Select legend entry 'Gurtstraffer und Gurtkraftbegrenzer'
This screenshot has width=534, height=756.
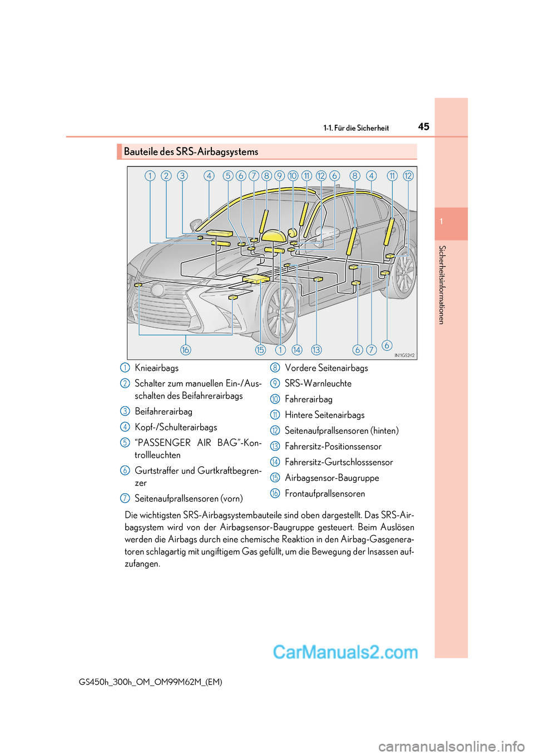(197, 477)
